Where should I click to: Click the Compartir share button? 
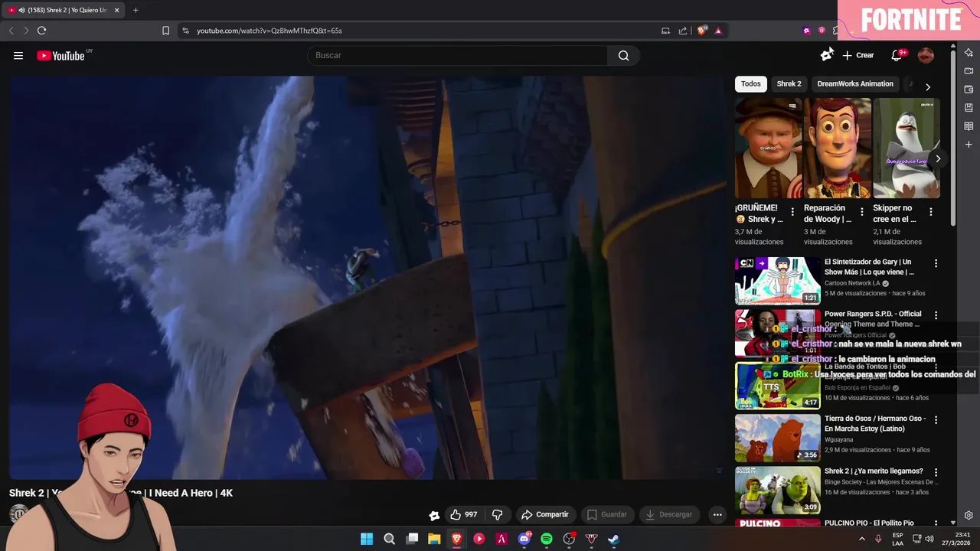pos(544,514)
